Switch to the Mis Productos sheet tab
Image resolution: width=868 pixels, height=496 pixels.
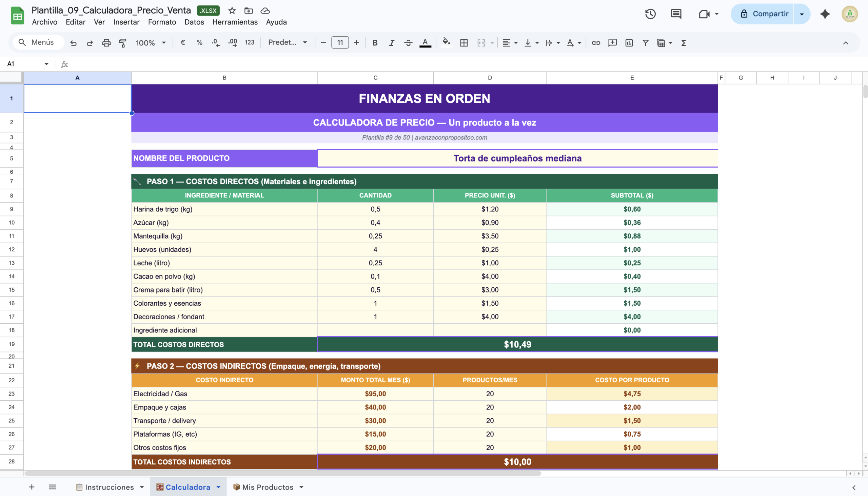click(x=268, y=487)
